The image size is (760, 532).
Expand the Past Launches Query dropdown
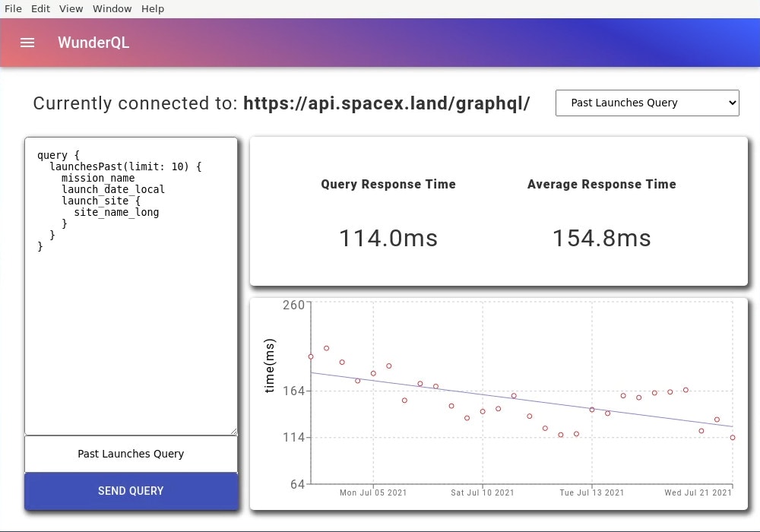click(647, 103)
